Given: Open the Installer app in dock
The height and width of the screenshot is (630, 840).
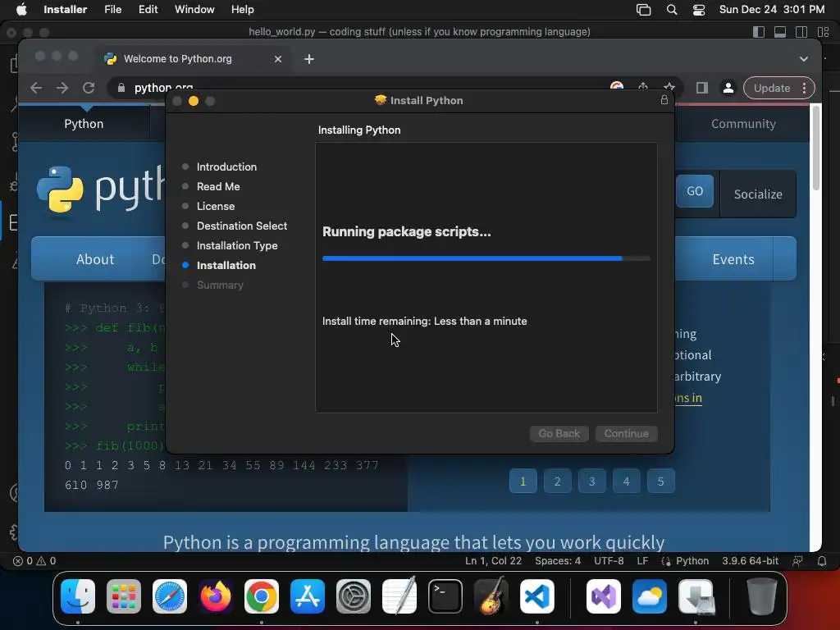Looking at the screenshot, I should click(x=696, y=596).
